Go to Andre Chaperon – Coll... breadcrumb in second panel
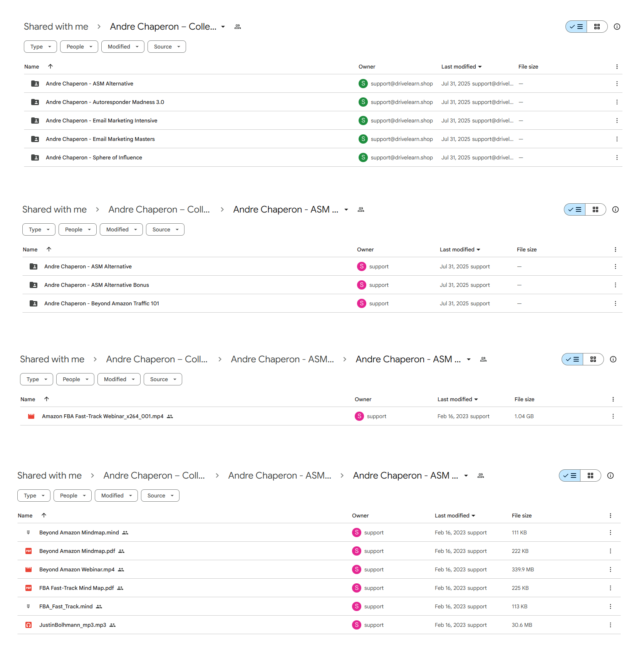Image resolution: width=644 pixels, height=653 pixels. (159, 209)
